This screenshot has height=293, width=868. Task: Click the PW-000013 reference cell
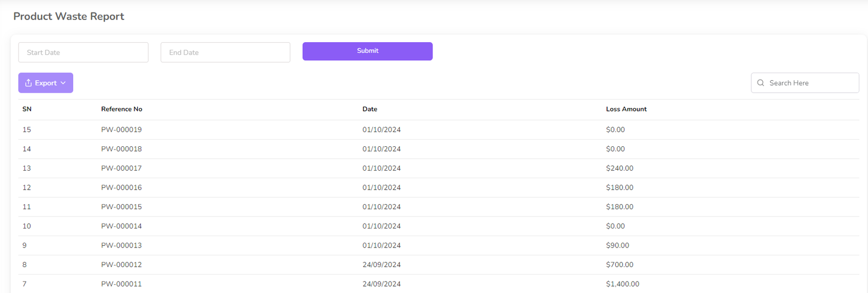tap(122, 245)
